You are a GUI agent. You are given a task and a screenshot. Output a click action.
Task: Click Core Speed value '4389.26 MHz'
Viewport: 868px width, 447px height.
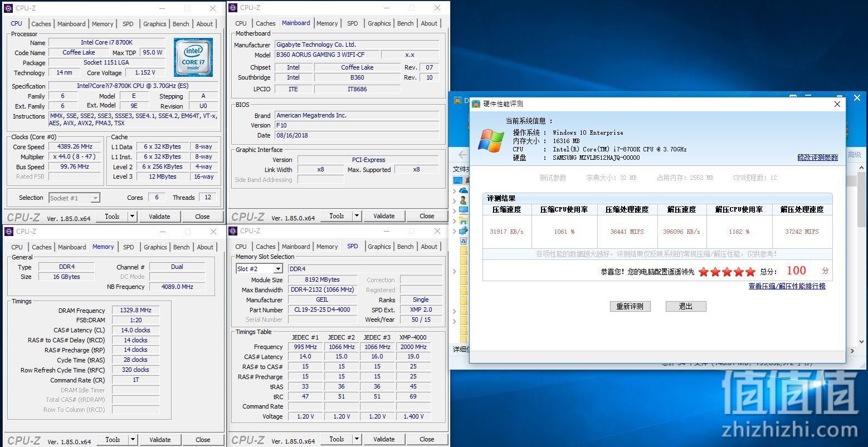tap(75, 147)
